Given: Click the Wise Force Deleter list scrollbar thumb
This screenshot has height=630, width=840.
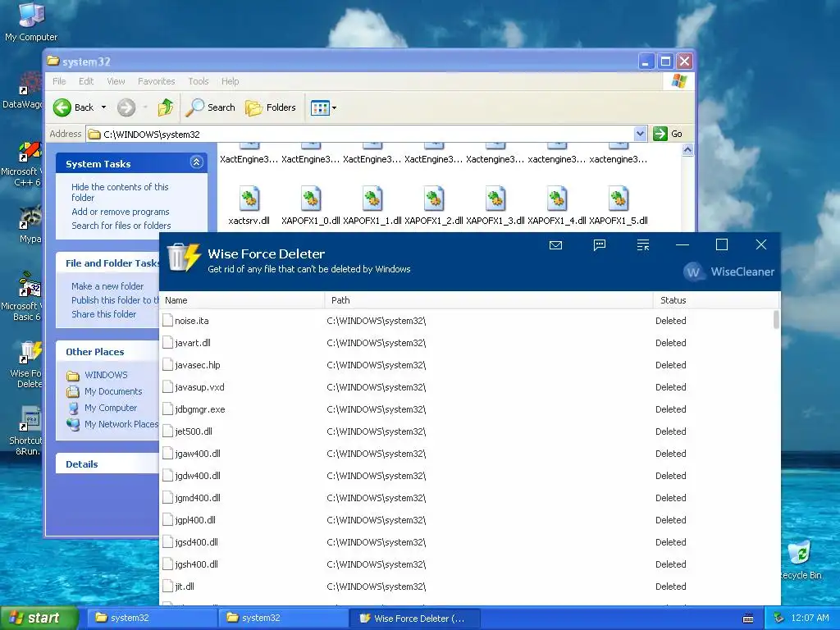Looking at the screenshot, I should pyautogui.click(x=776, y=320).
